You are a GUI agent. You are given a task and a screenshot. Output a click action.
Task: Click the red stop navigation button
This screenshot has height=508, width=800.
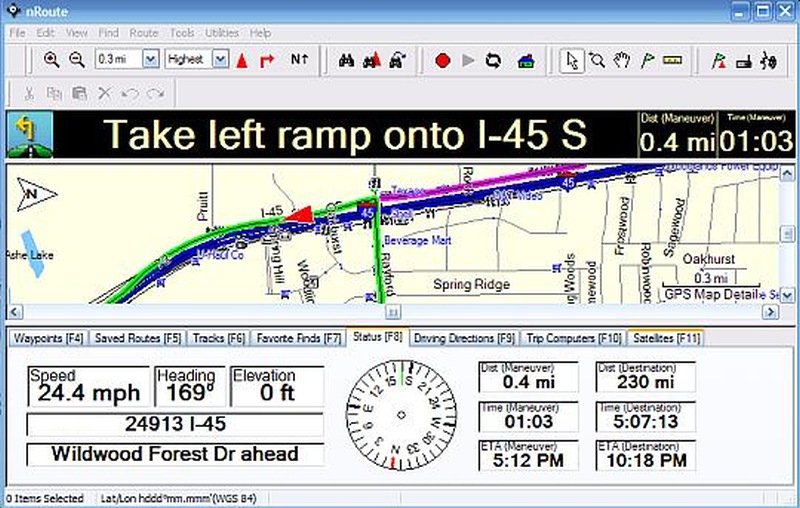[442, 61]
